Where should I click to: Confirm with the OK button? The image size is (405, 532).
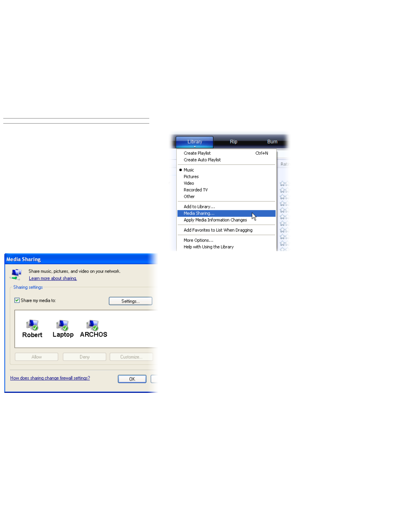point(132,379)
